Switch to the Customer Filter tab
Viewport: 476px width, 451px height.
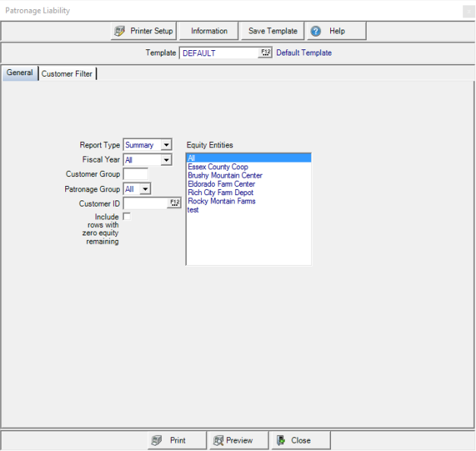pos(67,74)
